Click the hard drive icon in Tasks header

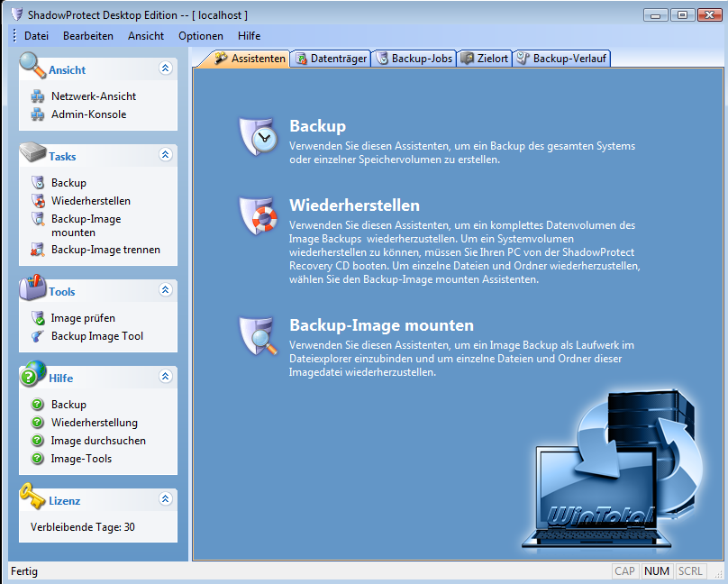(x=33, y=152)
